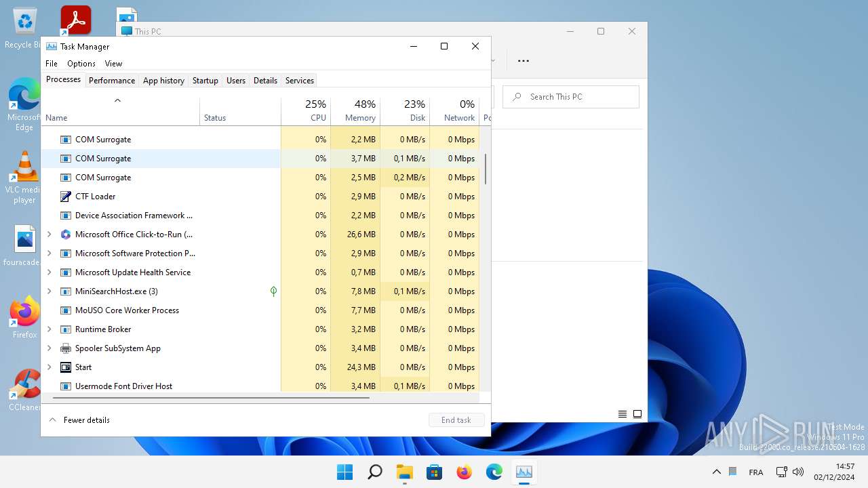Open Edge from the taskbar
Screen dimensions: 868x488
click(494, 472)
